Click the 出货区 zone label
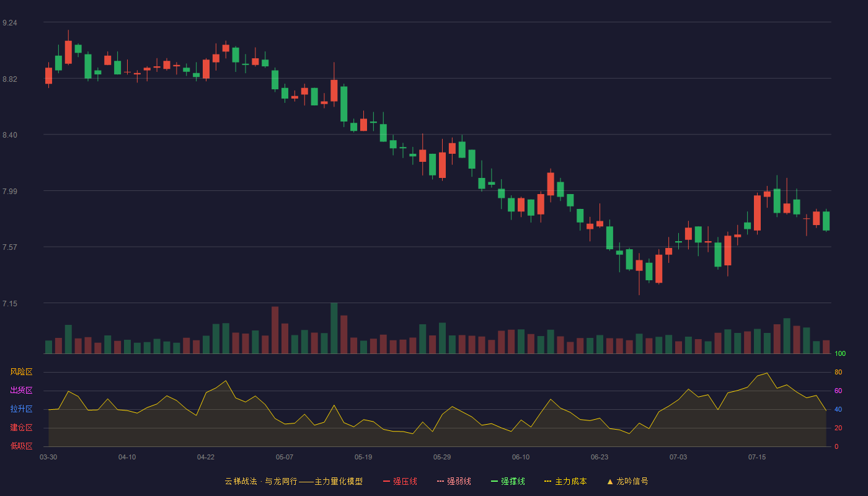Viewport: 868px width, 496px height. (21, 391)
